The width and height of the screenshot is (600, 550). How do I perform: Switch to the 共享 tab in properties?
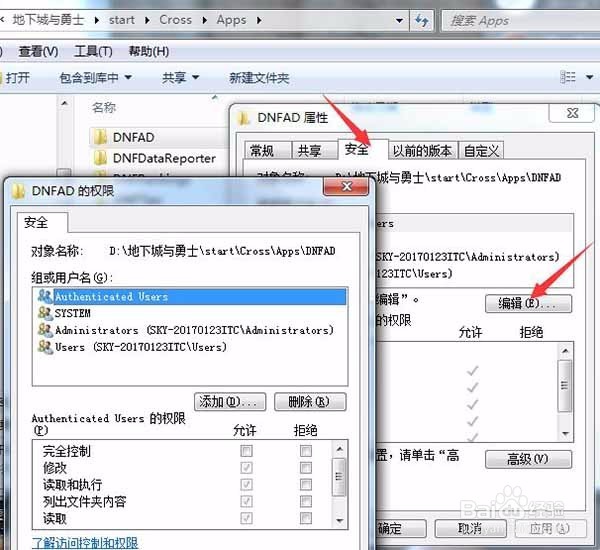coord(315,150)
